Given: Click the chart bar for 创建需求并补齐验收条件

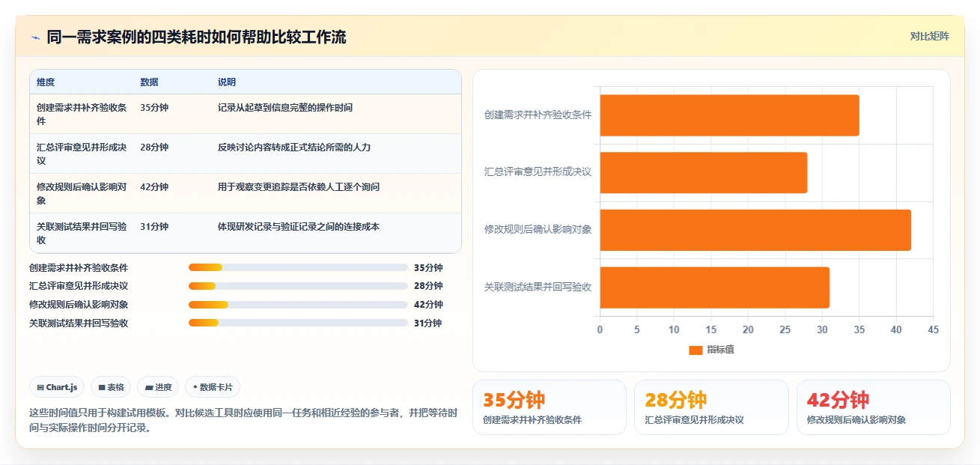Looking at the screenshot, I should [729, 115].
